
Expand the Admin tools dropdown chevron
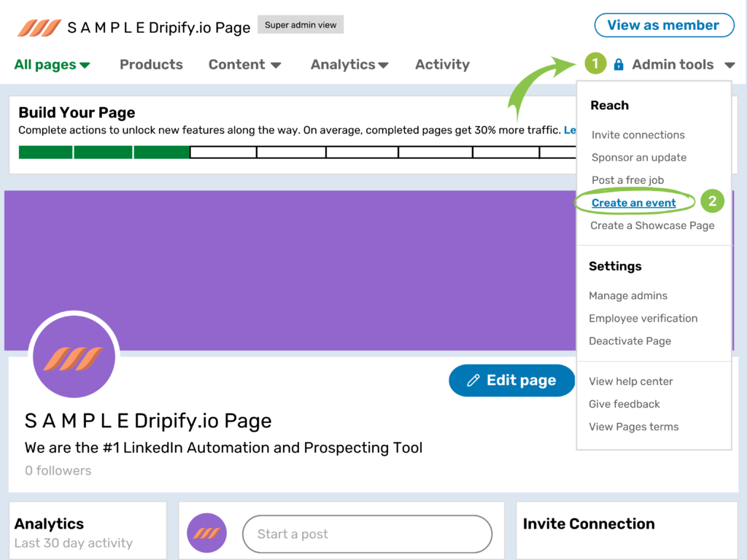coord(729,64)
